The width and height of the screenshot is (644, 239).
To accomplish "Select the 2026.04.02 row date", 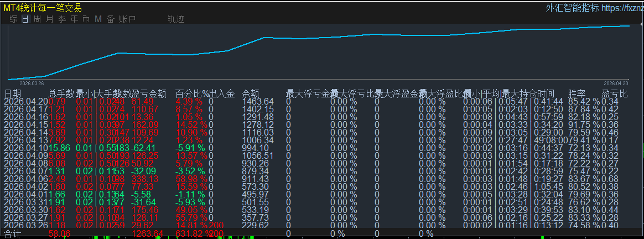I will (x=26, y=187).
